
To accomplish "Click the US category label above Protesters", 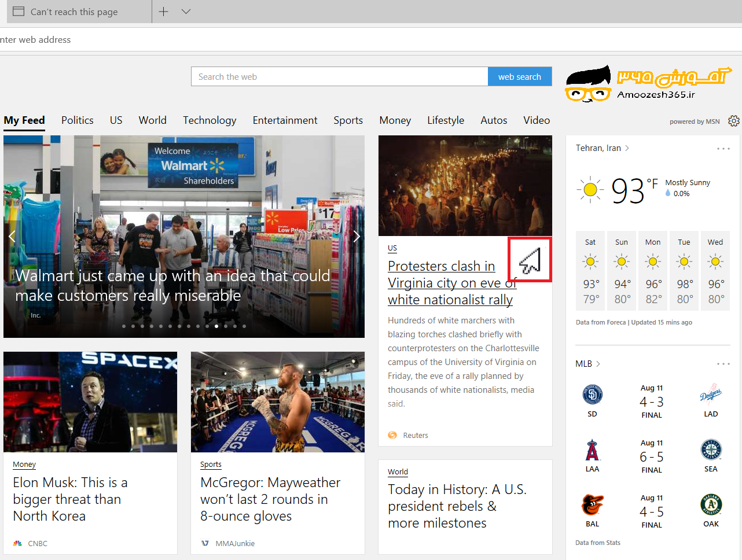I will tap(392, 248).
